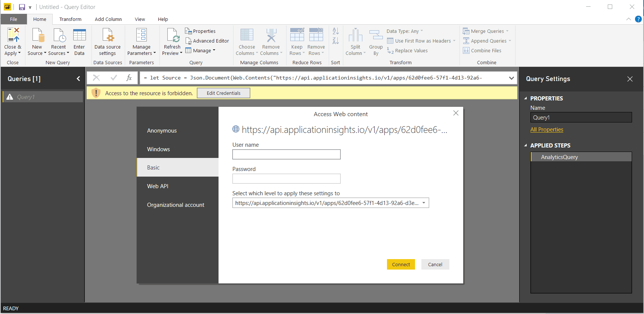This screenshot has height=314, width=644.
Task: Open the All Properties link
Action: point(547,130)
